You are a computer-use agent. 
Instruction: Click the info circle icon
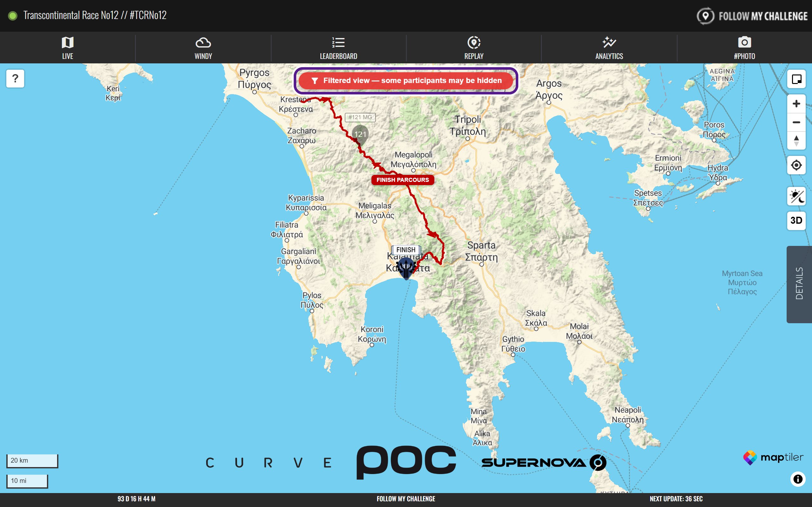798,478
